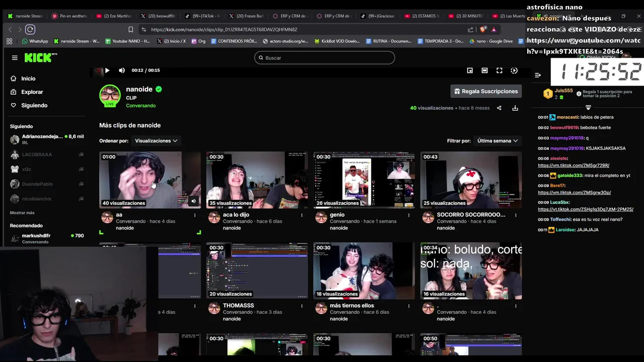Open LucaSbx's TikTok link in chat
The width and height of the screenshot is (644, 362).
click(586, 209)
